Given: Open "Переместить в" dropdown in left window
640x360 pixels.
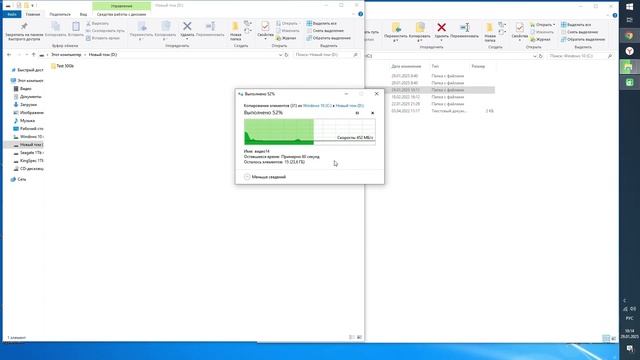Looking at the screenshot, I should [141, 31].
